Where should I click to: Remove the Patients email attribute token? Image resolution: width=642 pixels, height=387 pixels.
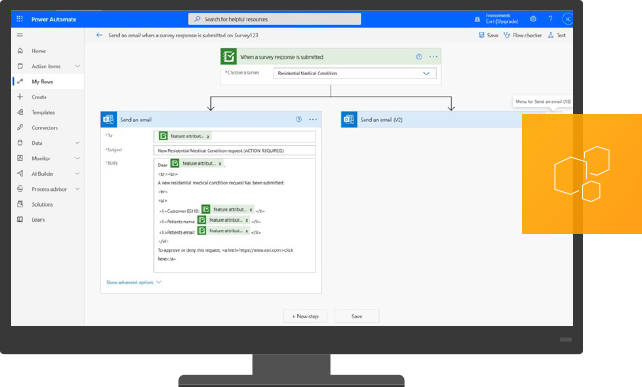(x=247, y=231)
